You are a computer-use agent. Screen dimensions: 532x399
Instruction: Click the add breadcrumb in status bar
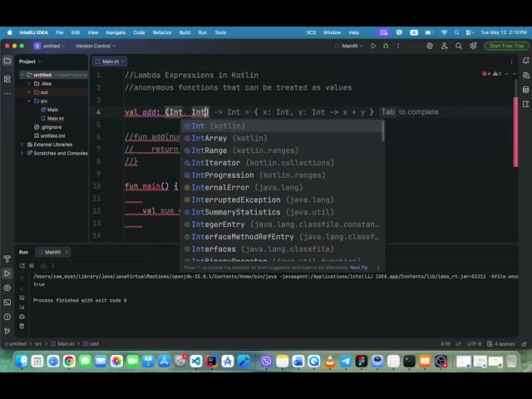(91, 343)
